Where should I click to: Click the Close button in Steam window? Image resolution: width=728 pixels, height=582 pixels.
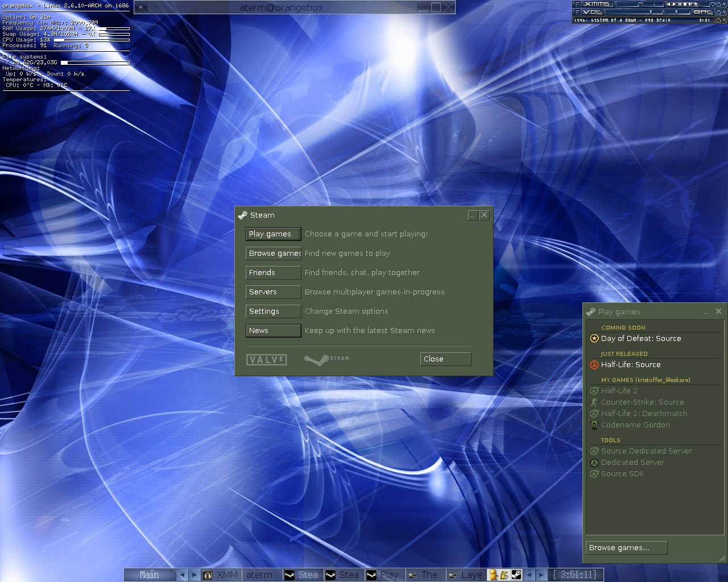point(445,359)
